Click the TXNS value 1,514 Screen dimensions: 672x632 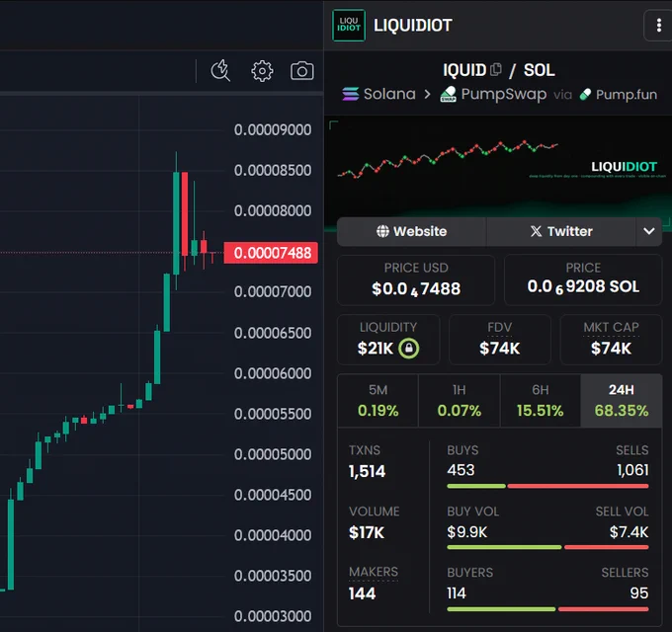[367, 471]
